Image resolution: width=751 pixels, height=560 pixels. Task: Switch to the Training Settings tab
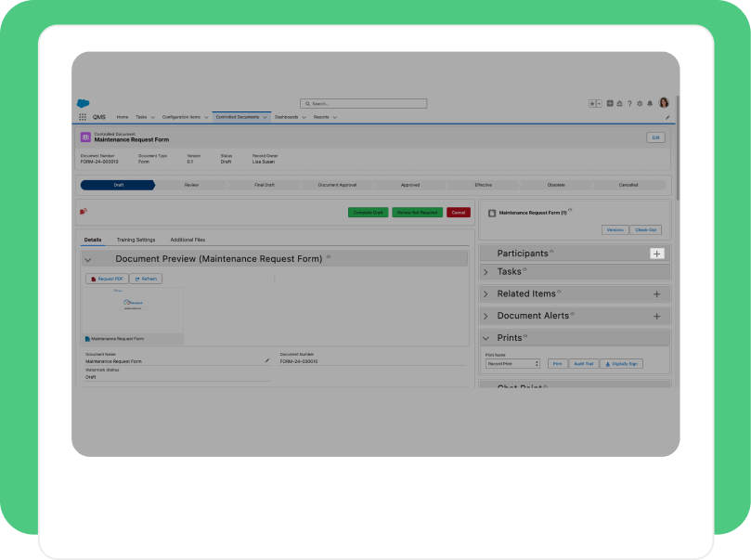click(x=136, y=240)
